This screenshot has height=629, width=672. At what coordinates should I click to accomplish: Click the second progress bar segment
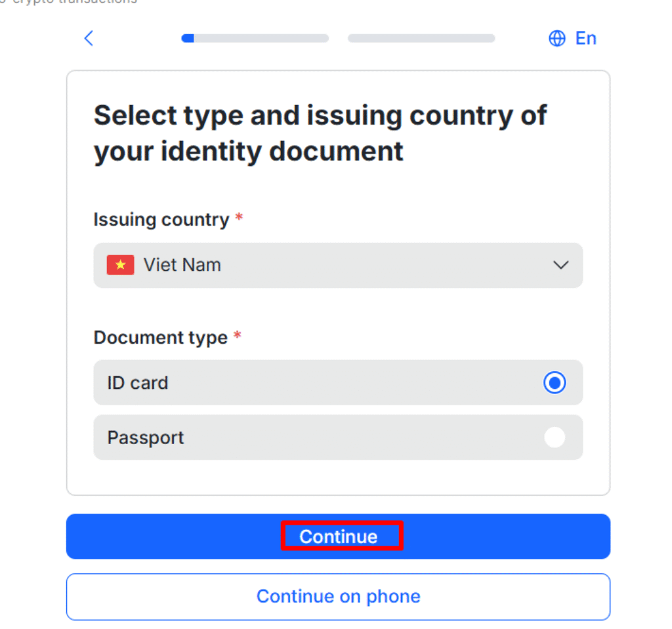(421, 39)
